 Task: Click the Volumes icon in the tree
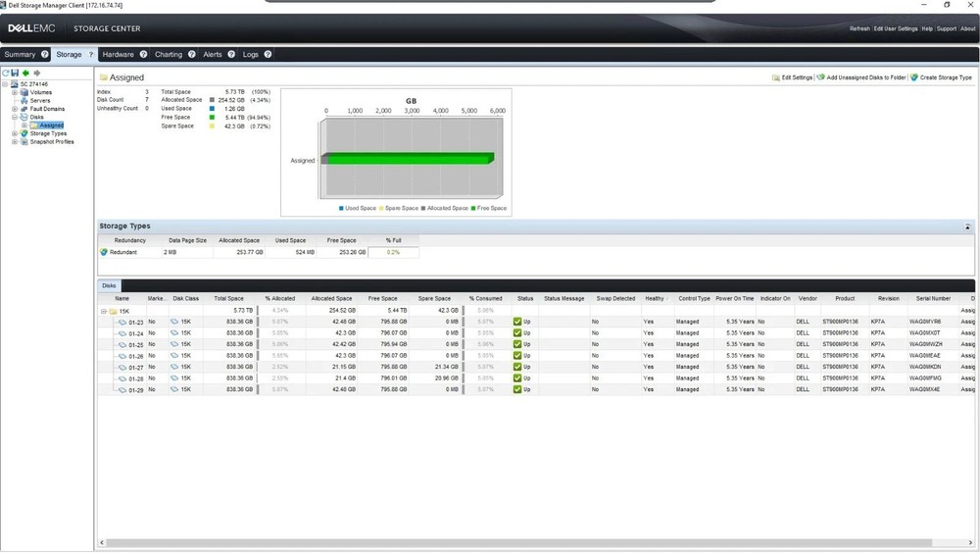(x=24, y=92)
